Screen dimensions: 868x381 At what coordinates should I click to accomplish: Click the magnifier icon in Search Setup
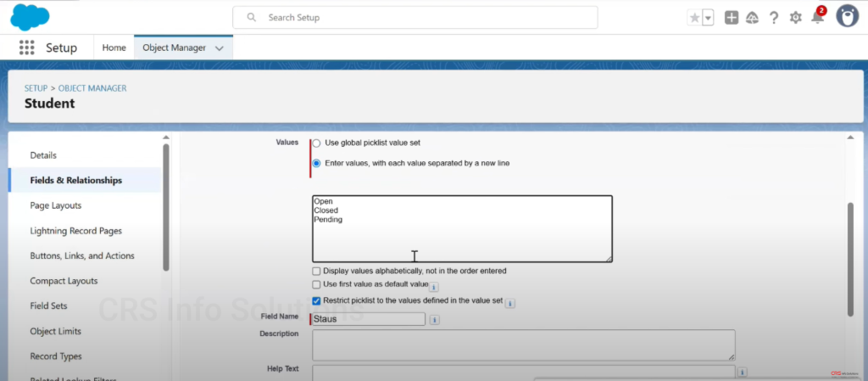(x=251, y=17)
